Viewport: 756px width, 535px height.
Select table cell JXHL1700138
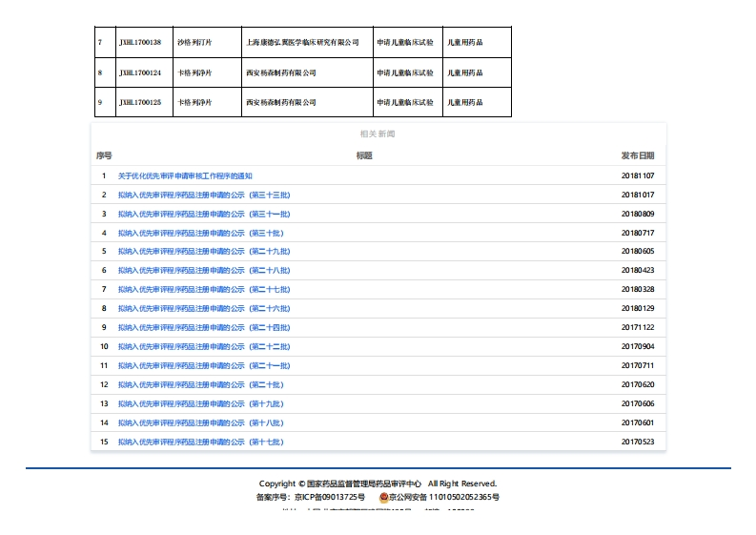point(140,43)
